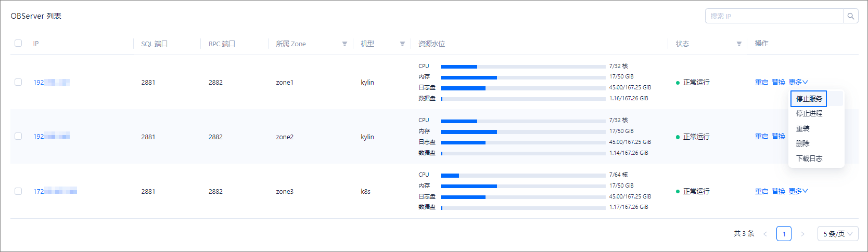Click zone1 CPU usage bar 7/32 核
The image size is (868, 252).
pyautogui.click(x=523, y=67)
